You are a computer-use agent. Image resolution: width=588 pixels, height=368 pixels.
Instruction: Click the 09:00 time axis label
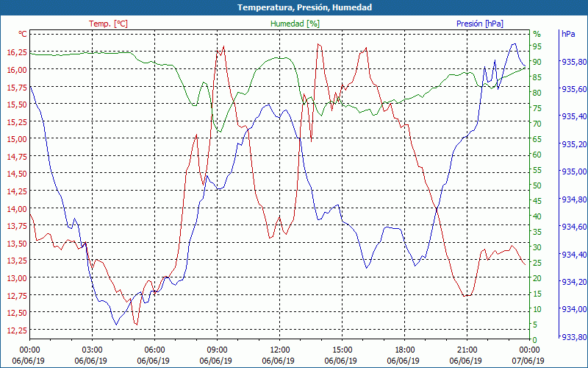point(217,350)
